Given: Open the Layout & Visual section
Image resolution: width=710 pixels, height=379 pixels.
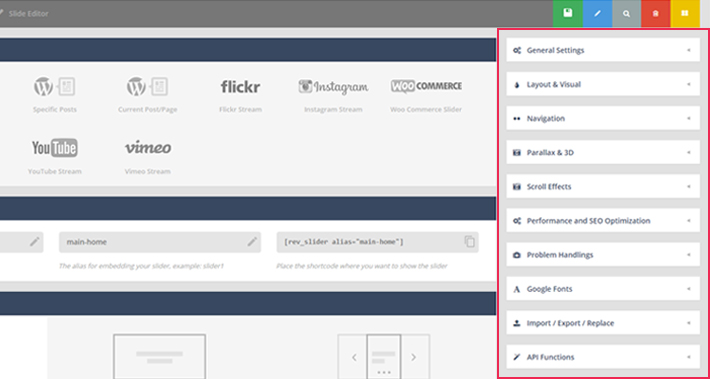Looking at the screenshot, I should coord(603,84).
